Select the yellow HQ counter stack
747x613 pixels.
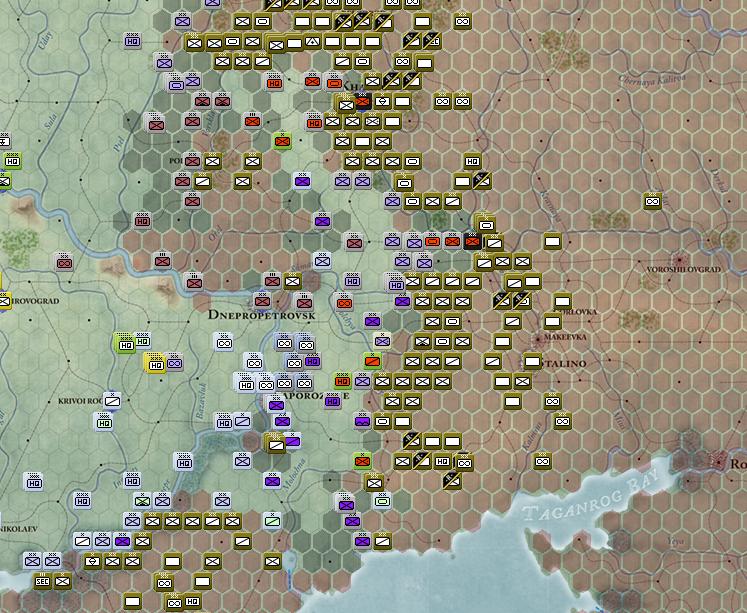[156, 364]
